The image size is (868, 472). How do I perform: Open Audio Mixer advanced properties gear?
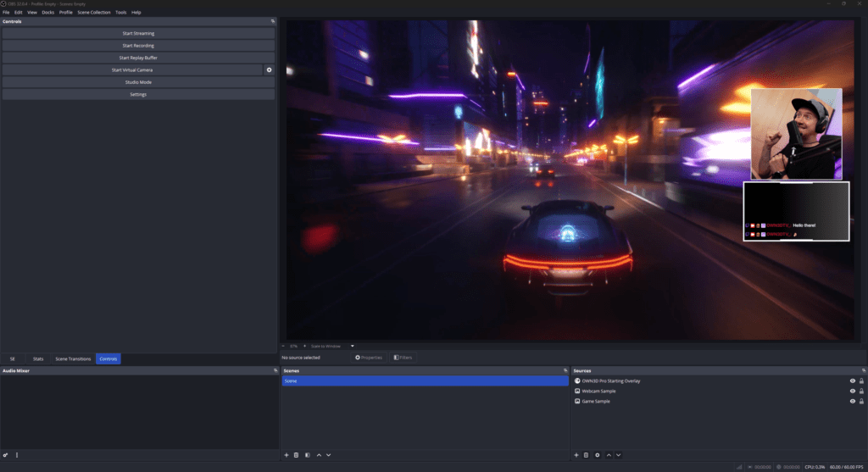6,455
